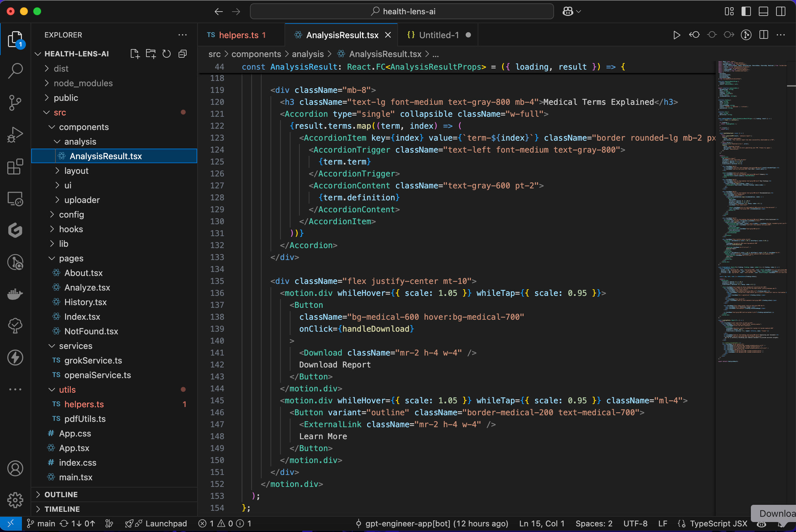Open the Search view in activity bar
This screenshot has height=532, width=796.
tap(15, 71)
